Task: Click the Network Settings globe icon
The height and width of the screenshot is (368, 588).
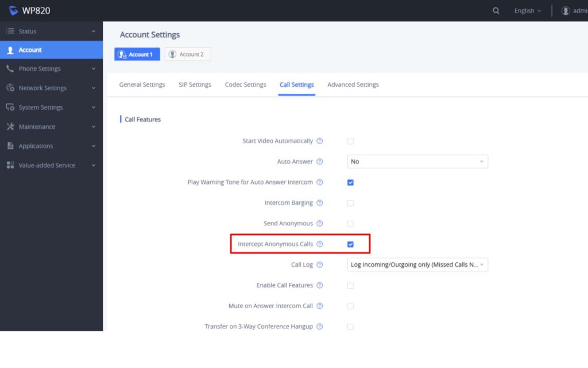Action: (x=10, y=88)
